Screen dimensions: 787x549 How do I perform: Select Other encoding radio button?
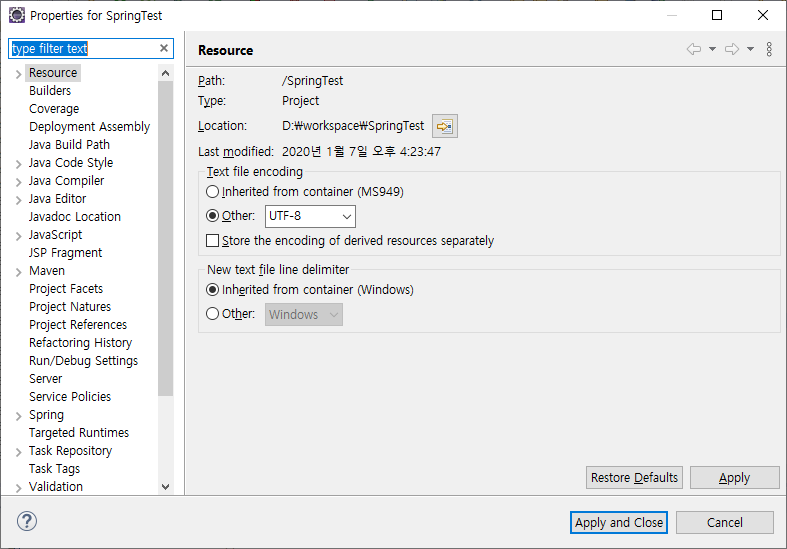212,216
